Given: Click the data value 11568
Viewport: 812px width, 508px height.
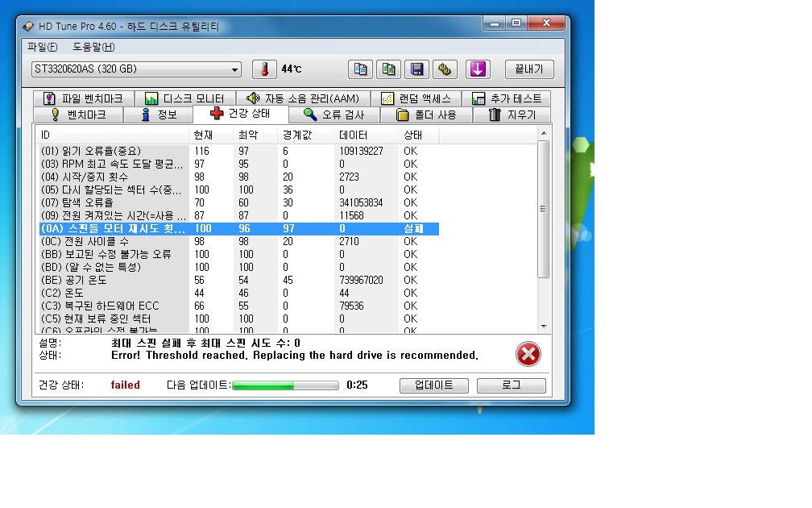Looking at the screenshot, I should point(351,215).
